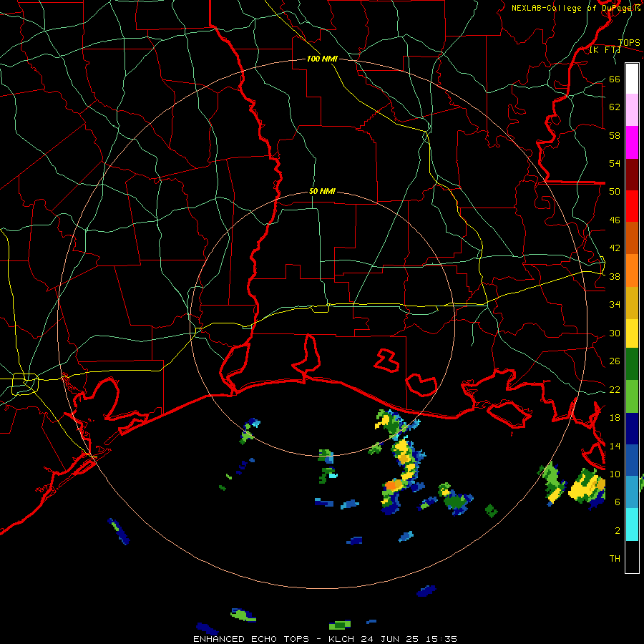Click the "TH" legend label

coord(615,558)
